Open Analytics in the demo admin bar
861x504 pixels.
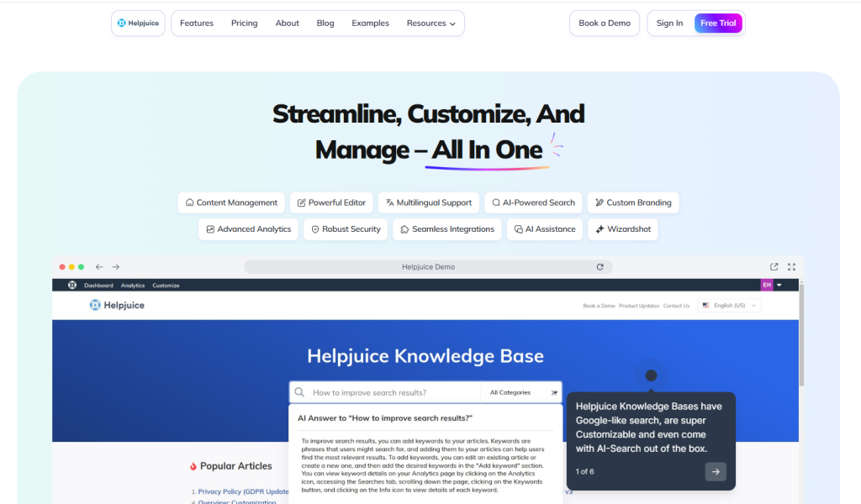[x=133, y=285]
